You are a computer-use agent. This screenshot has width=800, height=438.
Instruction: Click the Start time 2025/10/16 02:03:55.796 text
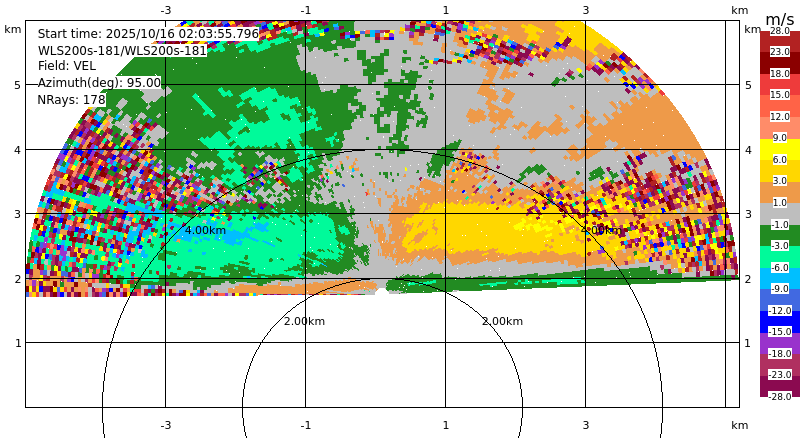148,34
